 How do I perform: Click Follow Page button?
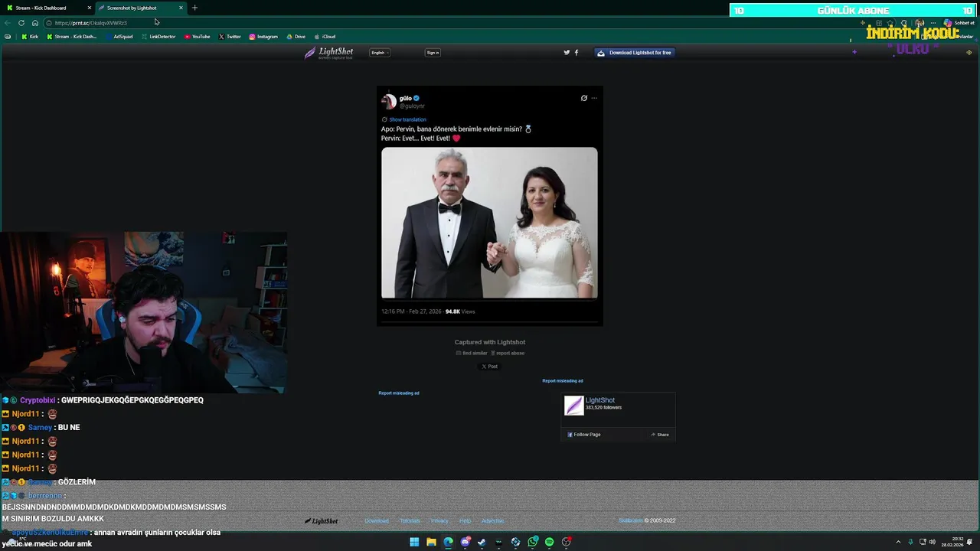tap(584, 435)
